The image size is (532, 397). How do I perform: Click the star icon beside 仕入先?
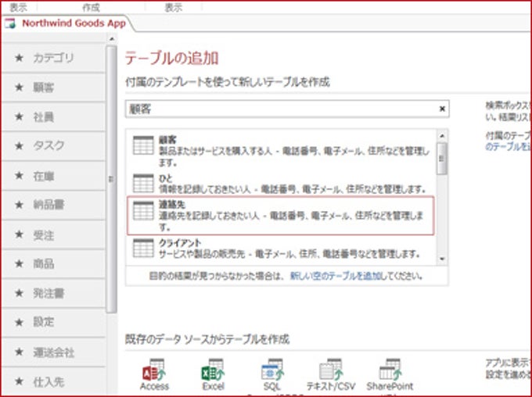[x=20, y=381]
